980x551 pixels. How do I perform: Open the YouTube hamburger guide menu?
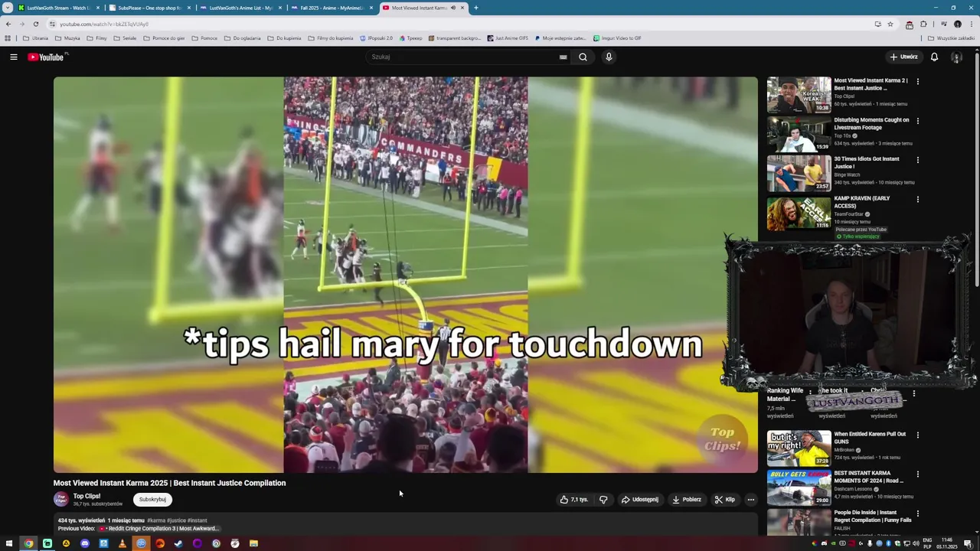click(14, 57)
